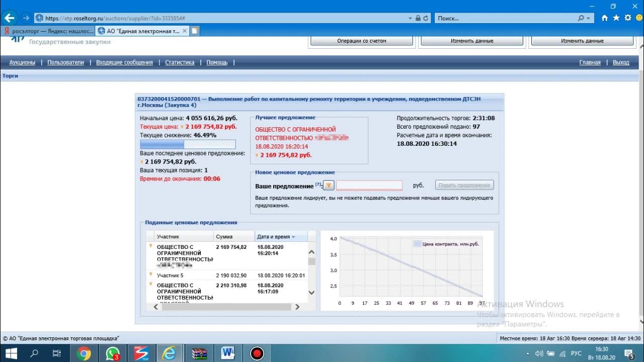
Task: Click the Торги section heading
Action: pos(10,76)
